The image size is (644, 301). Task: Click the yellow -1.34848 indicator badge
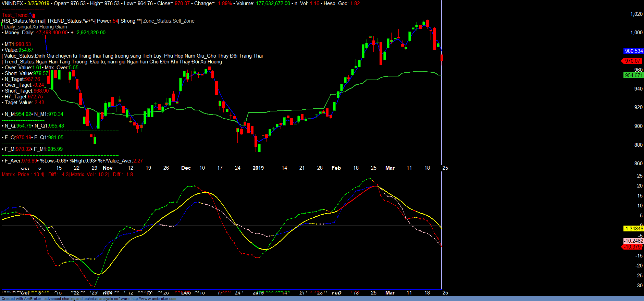point(633,229)
